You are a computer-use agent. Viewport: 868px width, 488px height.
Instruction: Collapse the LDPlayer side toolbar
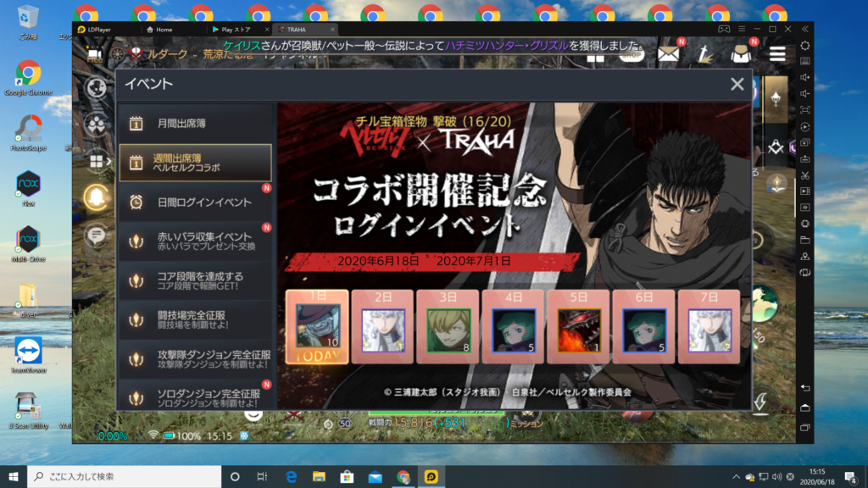point(805,29)
